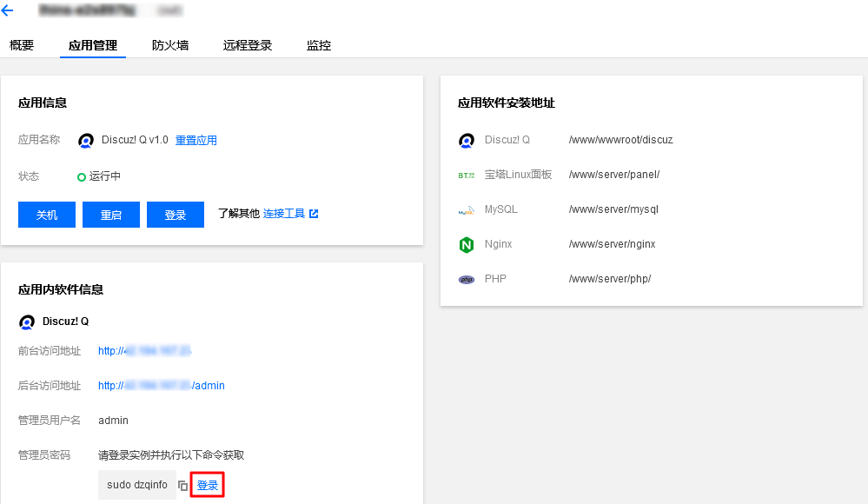
Task: Click the 重置应用 link
Action: click(x=196, y=140)
